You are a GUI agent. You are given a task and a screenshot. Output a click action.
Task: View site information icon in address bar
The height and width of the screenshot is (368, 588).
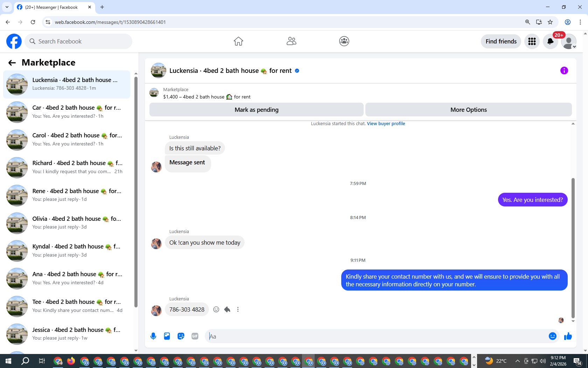pos(48,22)
